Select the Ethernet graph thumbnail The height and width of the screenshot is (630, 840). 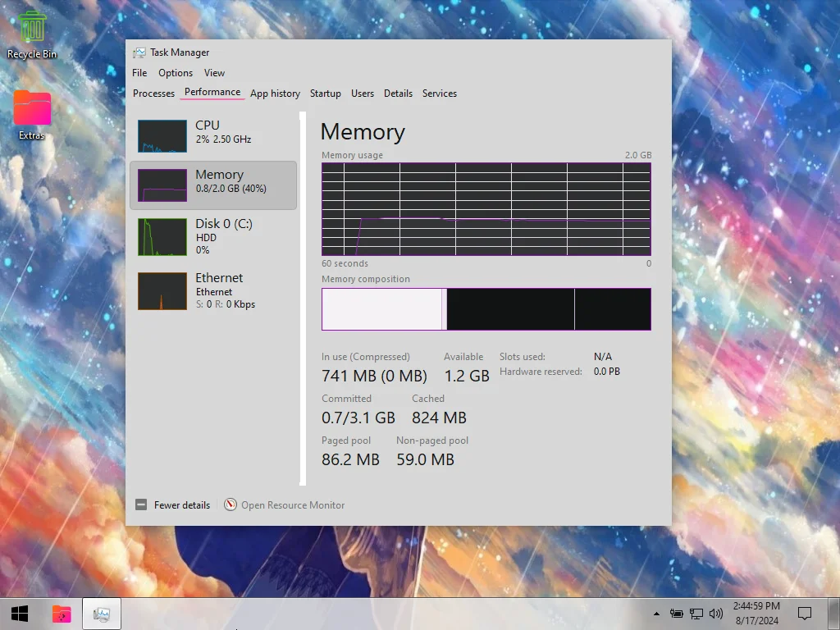pos(162,291)
